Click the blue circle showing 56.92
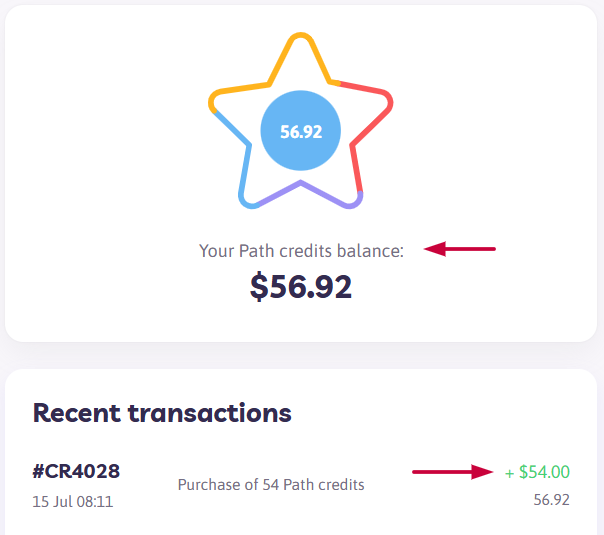The width and height of the screenshot is (604, 535). (300, 131)
